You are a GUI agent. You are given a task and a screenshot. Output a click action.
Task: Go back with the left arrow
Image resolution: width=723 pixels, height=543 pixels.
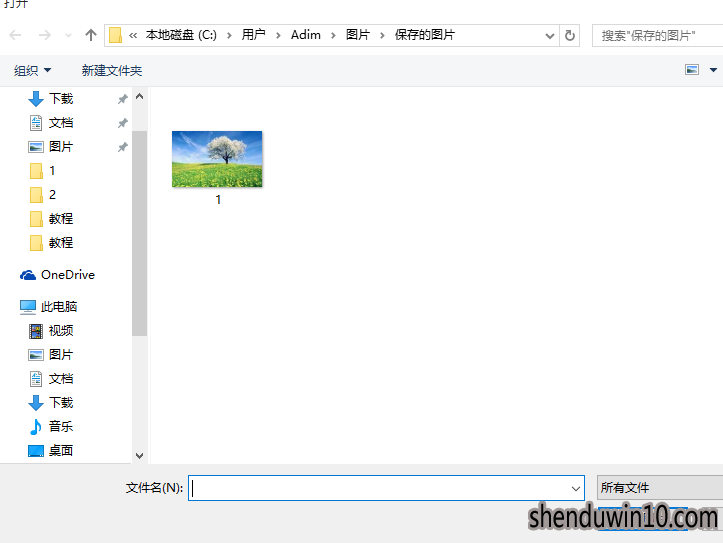pos(15,35)
